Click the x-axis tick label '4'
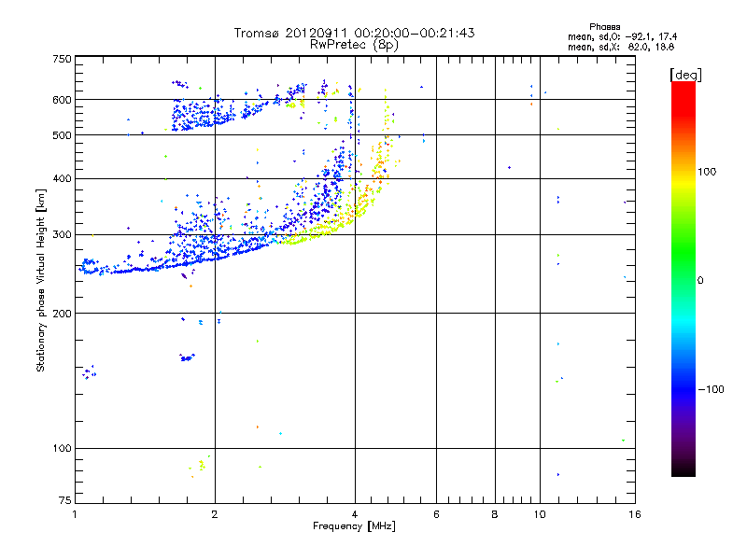 (x=355, y=514)
